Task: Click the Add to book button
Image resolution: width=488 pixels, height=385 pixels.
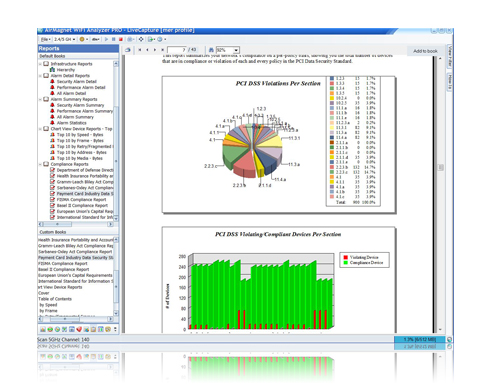Action: click(x=425, y=51)
